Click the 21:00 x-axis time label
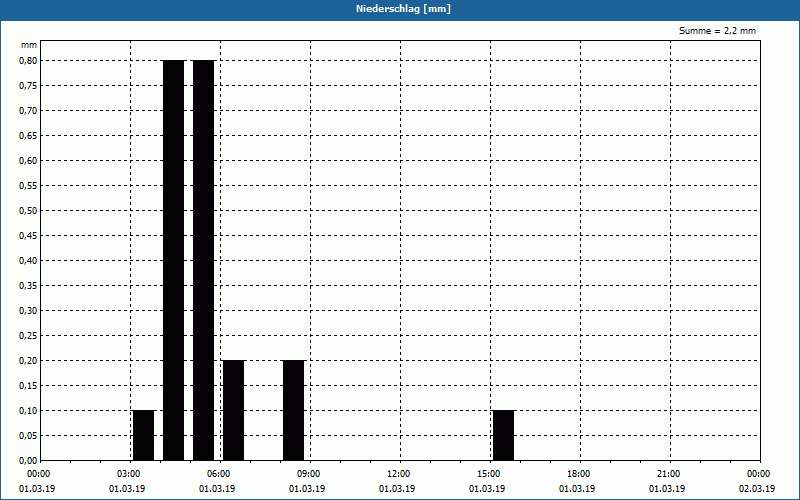Image resolution: width=800 pixels, height=500 pixels. coord(668,474)
